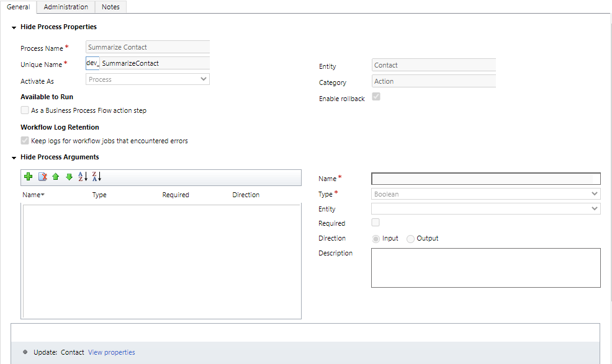Toggle the Enable rollback checkbox
612x364 pixels.
tap(376, 97)
